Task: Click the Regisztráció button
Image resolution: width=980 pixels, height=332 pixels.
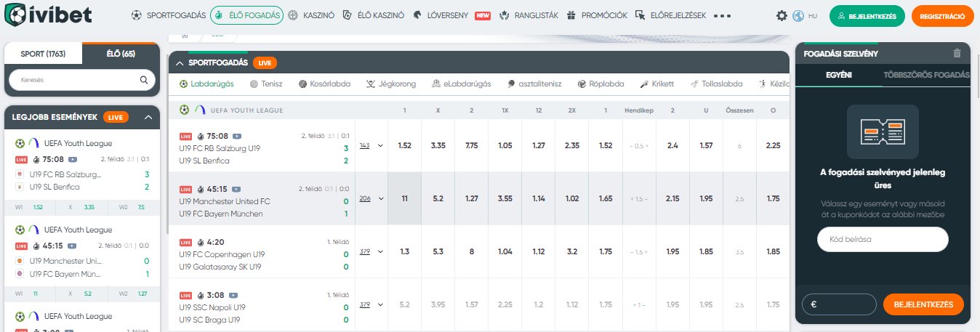Action: click(942, 15)
